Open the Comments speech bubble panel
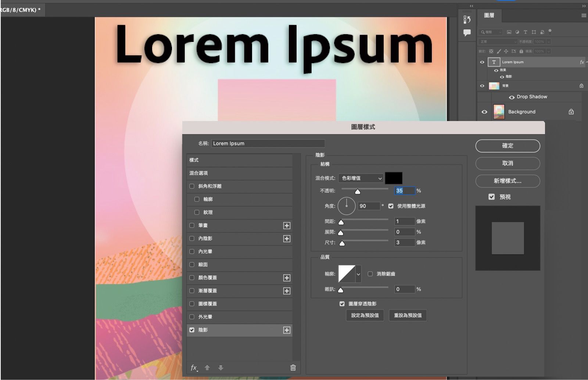 point(467,33)
